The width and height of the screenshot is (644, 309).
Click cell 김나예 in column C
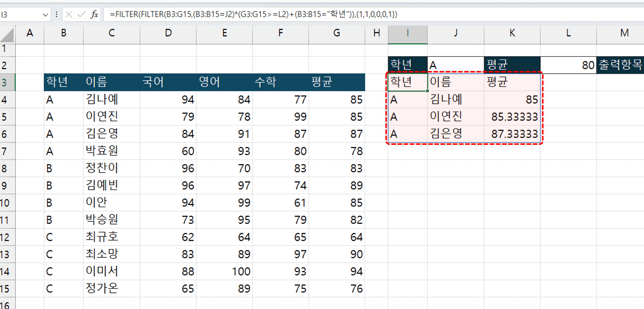pos(112,100)
